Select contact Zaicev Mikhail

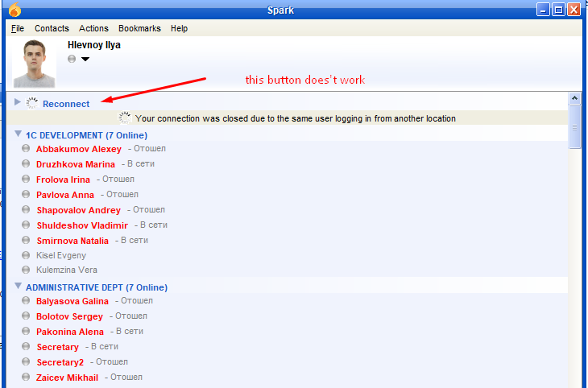[67, 378]
